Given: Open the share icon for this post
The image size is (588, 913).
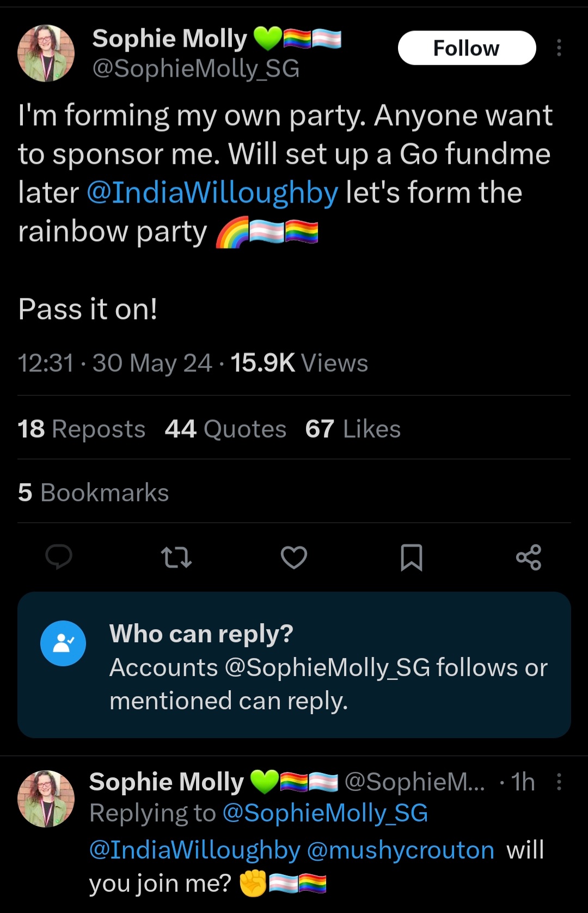Looking at the screenshot, I should [x=529, y=557].
